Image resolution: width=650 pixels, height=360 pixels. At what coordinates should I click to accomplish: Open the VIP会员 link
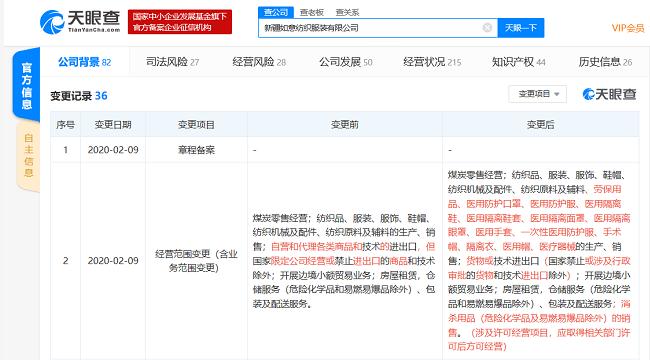(628, 28)
